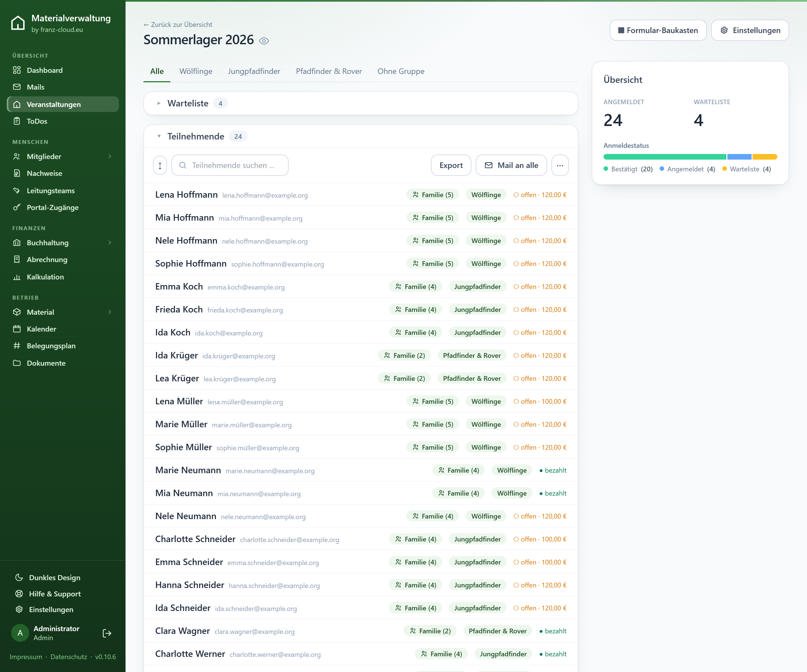The image size is (807, 672).
Task: Click the green Bestätigt segment of status bar
Action: pyautogui.click(x=665, y=157)
